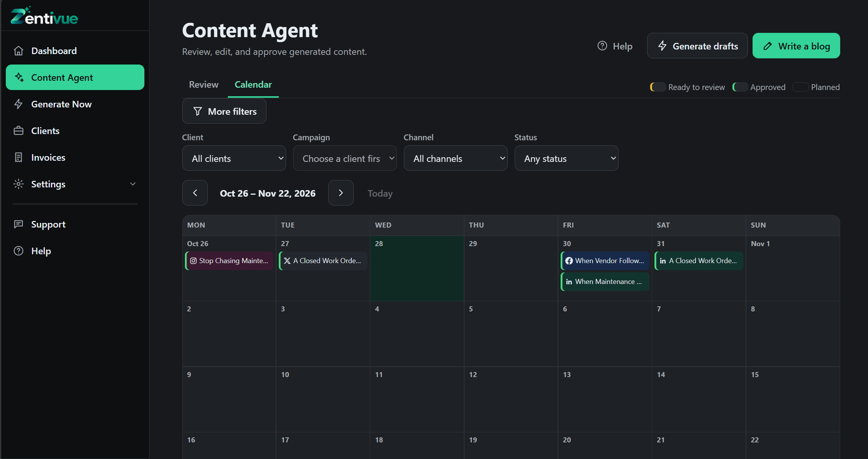Click the Clients briefcase icon
The width and height of the screenshot is (868, 459).
pyautogui.click(x=19, y=131)
